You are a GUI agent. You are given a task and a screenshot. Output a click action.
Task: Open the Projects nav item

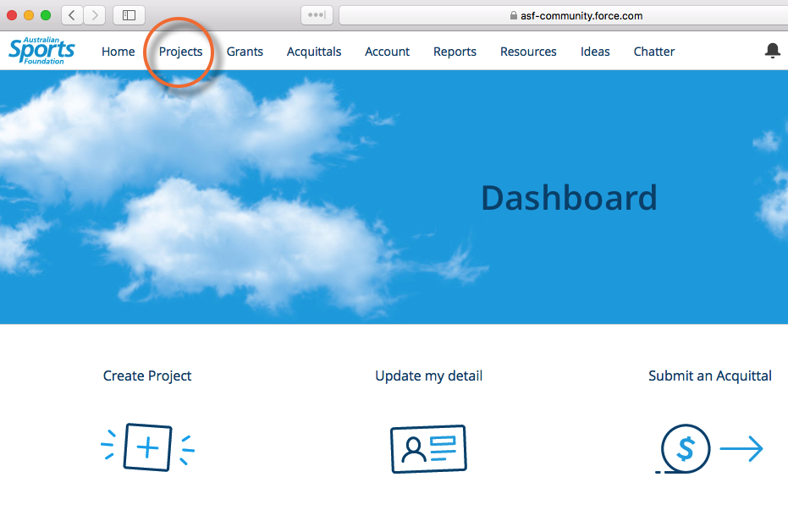(x=180, y=52)
